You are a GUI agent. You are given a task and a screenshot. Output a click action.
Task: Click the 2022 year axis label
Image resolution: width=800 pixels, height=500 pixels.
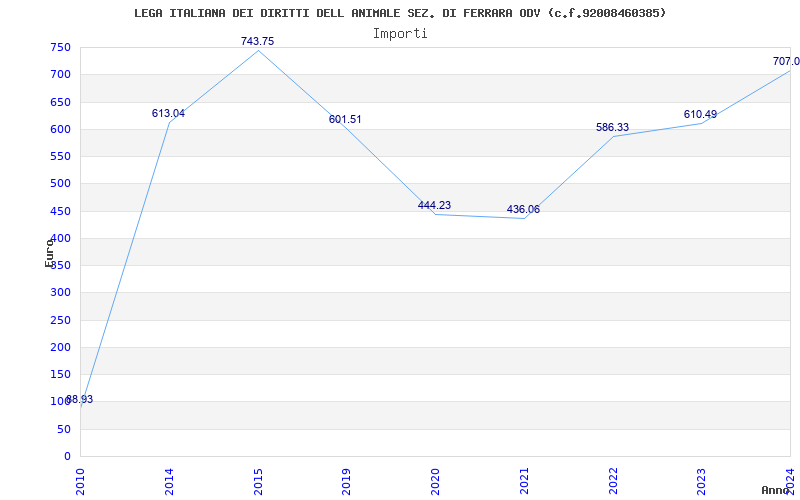pos(613,482)
